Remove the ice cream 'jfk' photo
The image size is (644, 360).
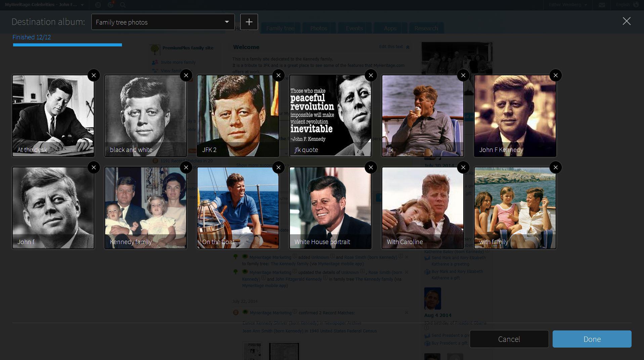pyautogui.click(x=463, y=75)
